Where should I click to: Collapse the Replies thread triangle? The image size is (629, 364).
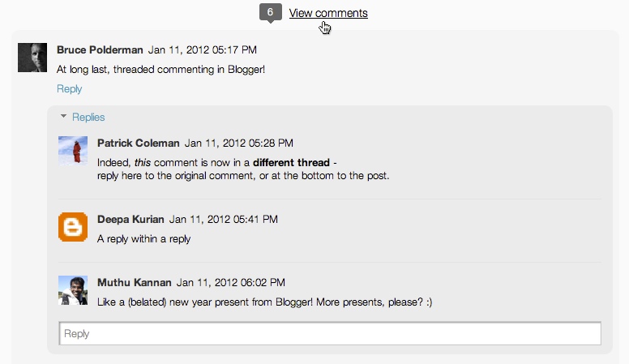tap(63, 117)
